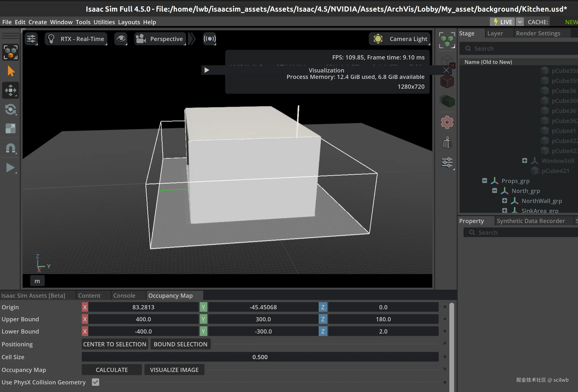Open the Utilities menu

(x=104, y=22)
